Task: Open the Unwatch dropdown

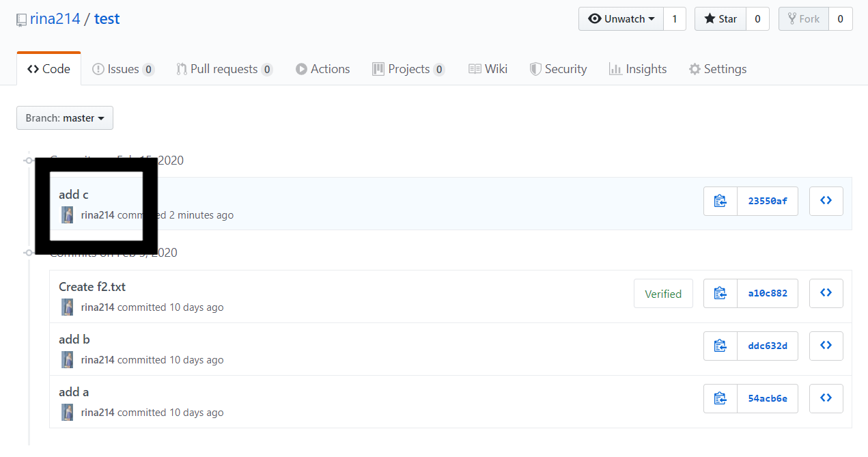Action: coord(621,19)
